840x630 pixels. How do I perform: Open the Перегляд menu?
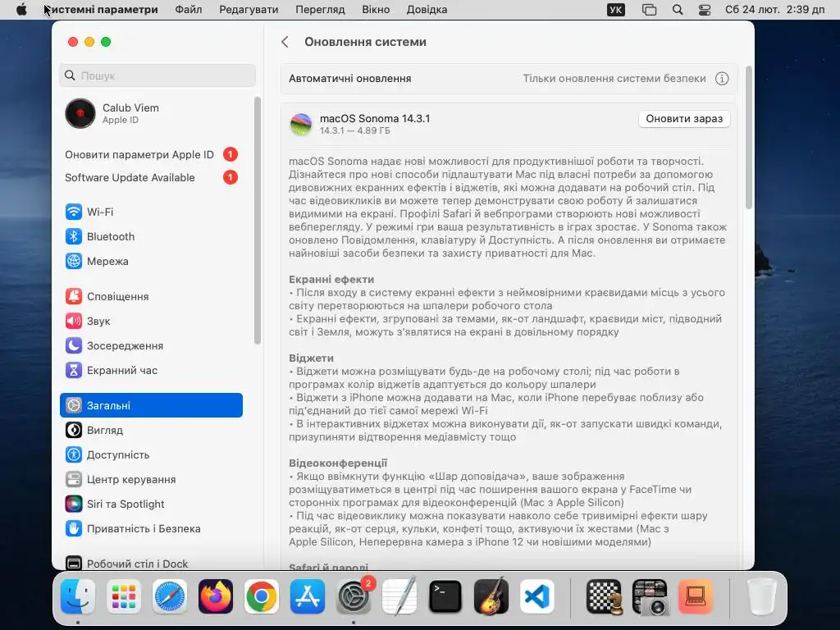(x=321, y=10)
